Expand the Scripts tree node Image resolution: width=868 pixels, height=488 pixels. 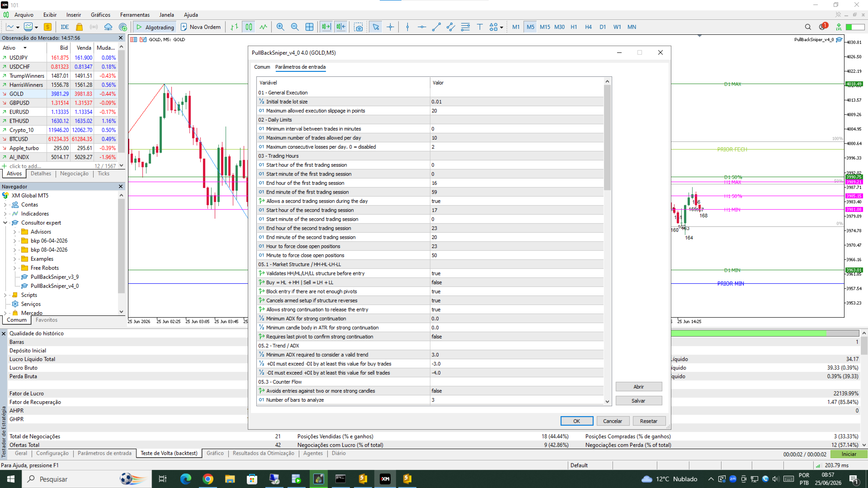point(5,295)
